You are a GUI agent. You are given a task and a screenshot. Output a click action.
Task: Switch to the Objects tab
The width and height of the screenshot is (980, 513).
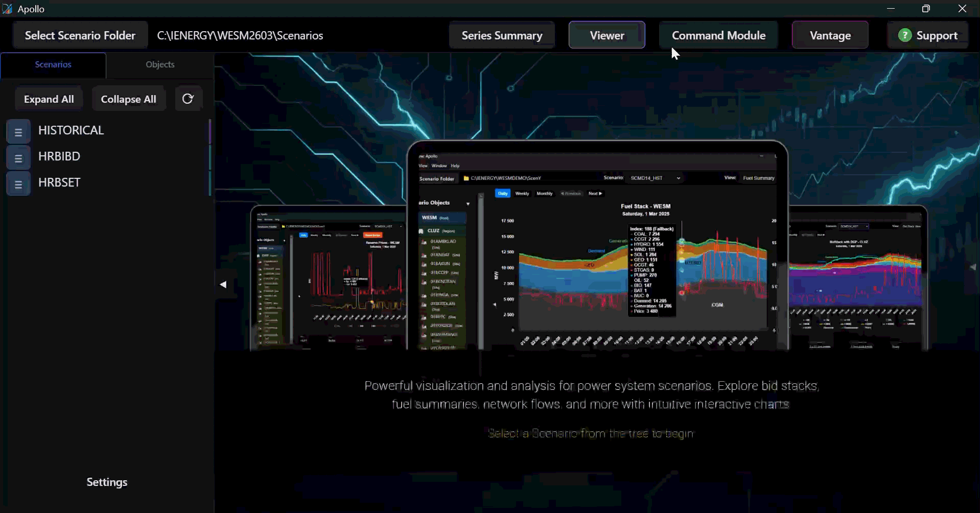tap(160, 65)
